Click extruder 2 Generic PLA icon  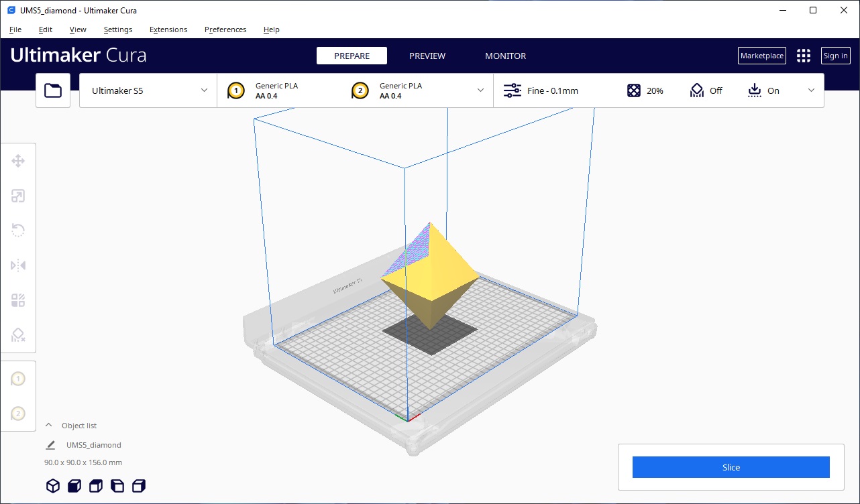click(360, 90)
